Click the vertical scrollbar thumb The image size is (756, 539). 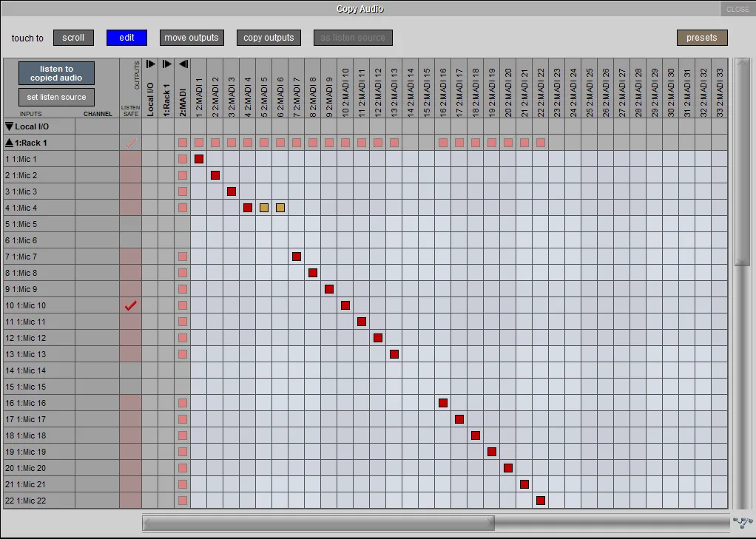click(x=742, y=162)
